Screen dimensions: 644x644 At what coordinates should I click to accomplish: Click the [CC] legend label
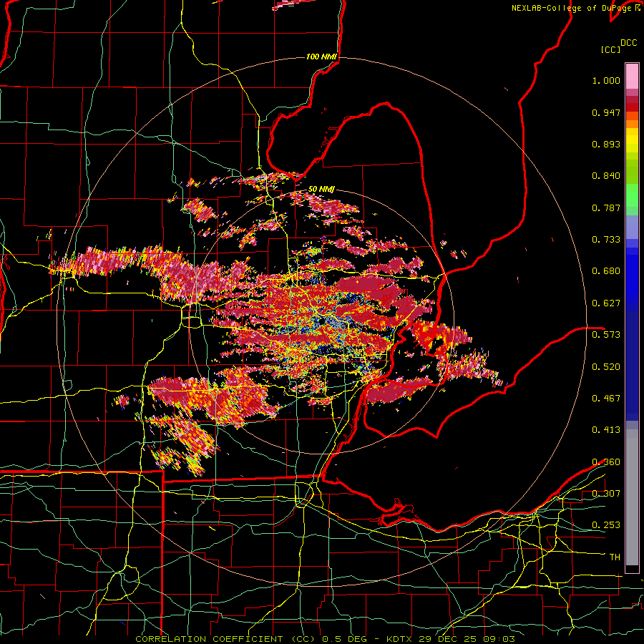[x=610, y=49]
